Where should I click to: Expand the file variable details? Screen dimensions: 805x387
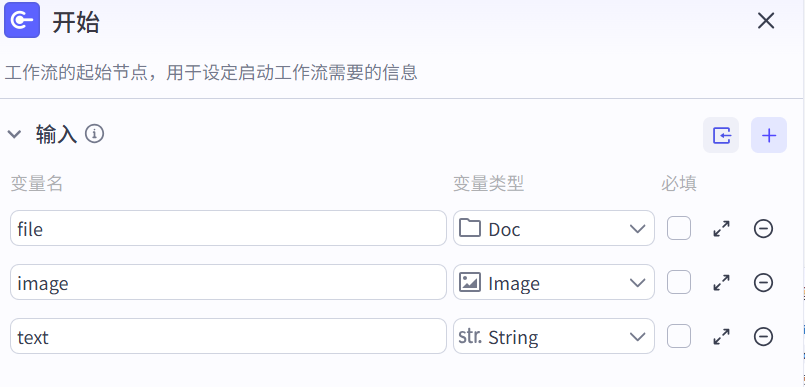[x=722, y=228]
